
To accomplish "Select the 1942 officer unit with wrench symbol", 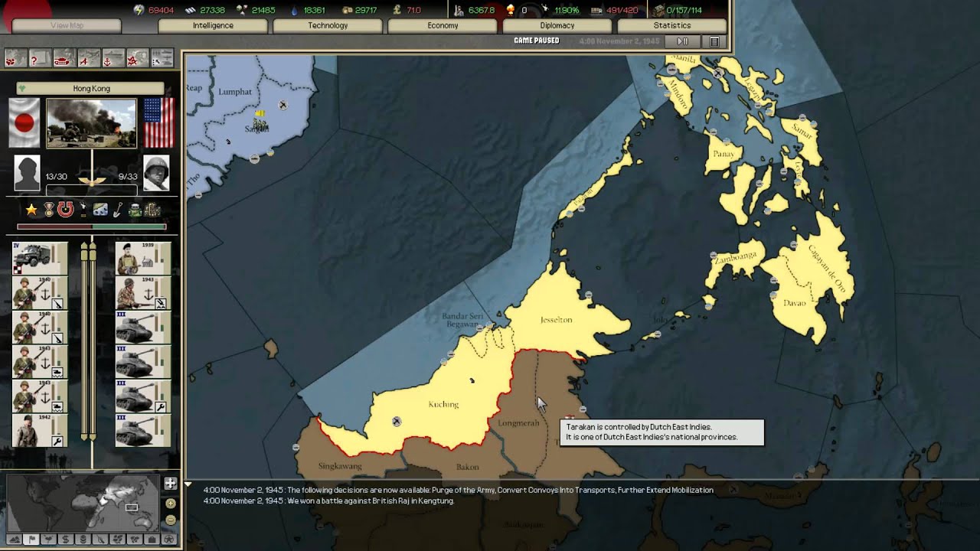I will pos(40,431).
